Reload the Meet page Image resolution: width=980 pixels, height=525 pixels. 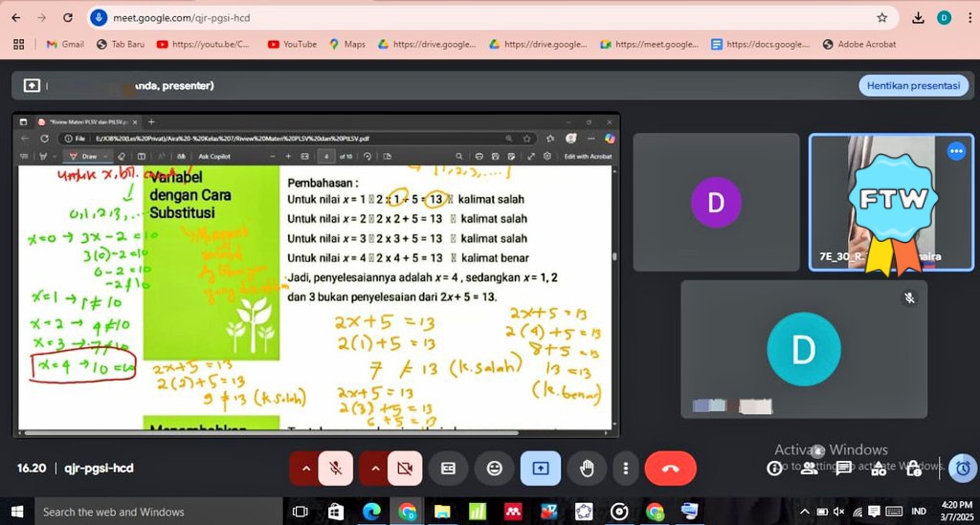(x=68, y=17)
